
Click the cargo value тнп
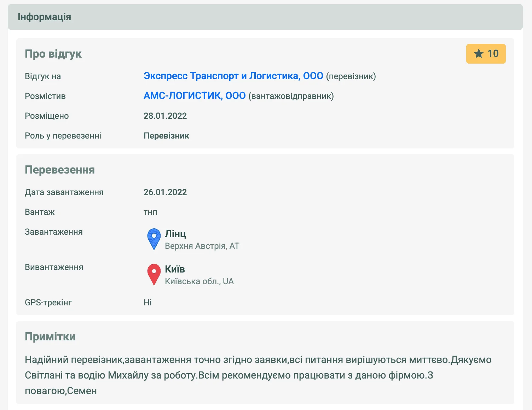tap(150, 212)
